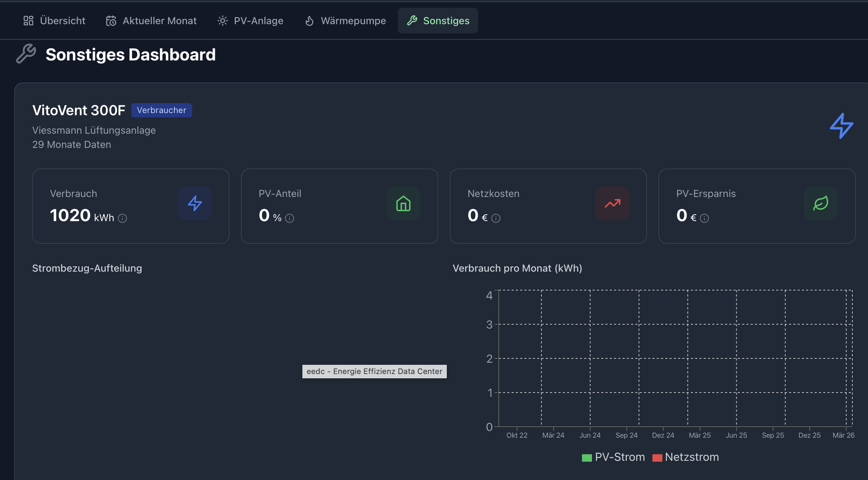Go to the PV-Anlage tab
The image size is (868, 480).
pos(250,21)
